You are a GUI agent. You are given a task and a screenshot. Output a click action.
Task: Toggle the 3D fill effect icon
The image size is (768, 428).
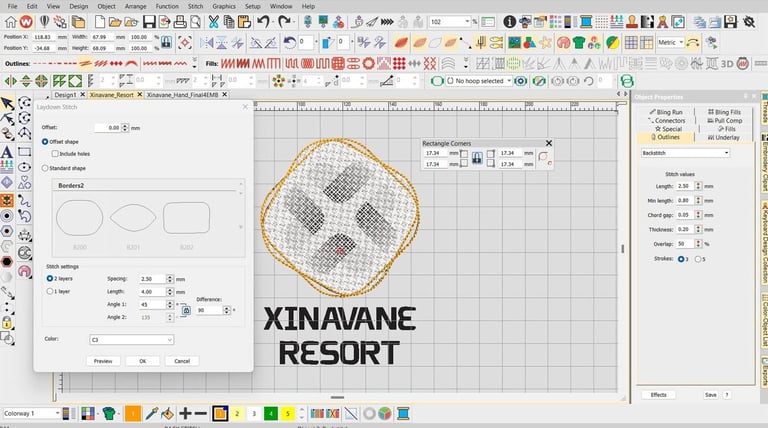[x=727, y=64]
